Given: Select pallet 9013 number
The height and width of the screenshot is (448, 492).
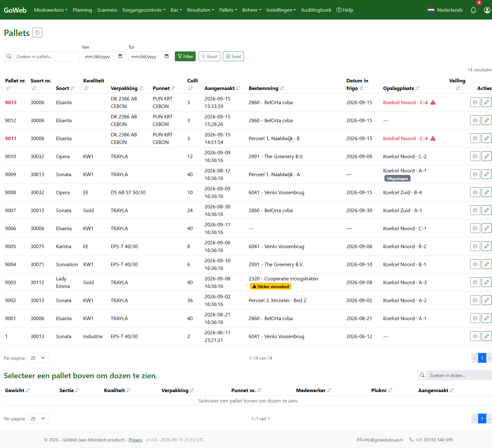Looking at the screenshot, I should (x=11, y=102).
